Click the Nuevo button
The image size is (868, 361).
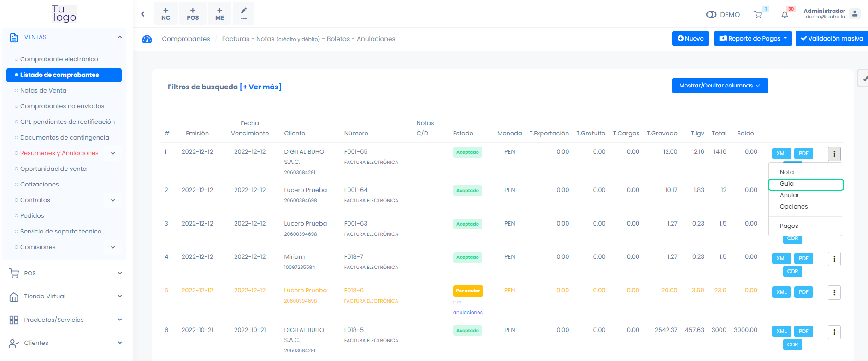coord(691,39)
